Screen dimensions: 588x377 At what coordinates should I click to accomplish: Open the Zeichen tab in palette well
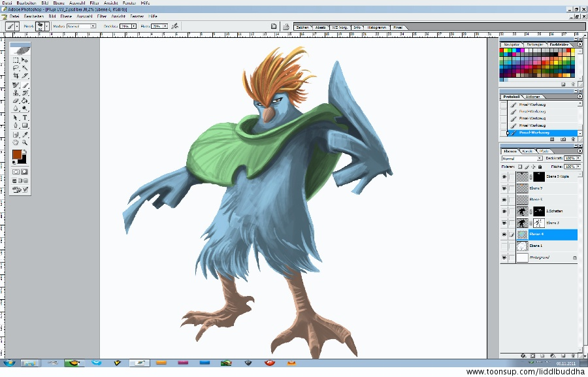click(x=302, y=27)
